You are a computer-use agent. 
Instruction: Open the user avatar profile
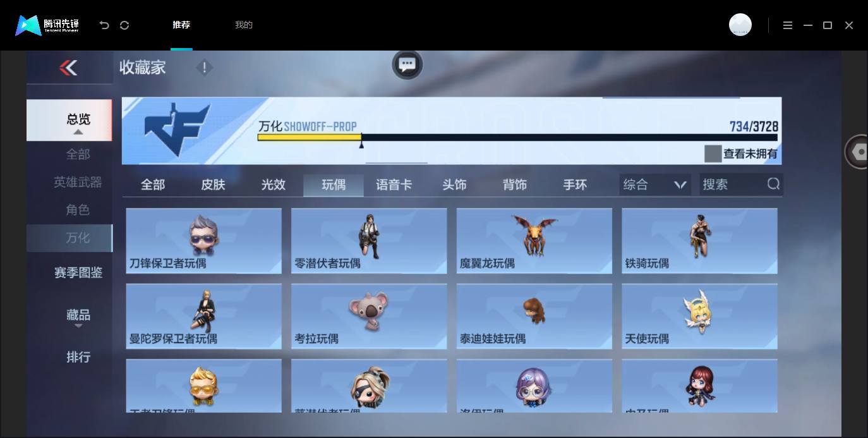(740, 25)
